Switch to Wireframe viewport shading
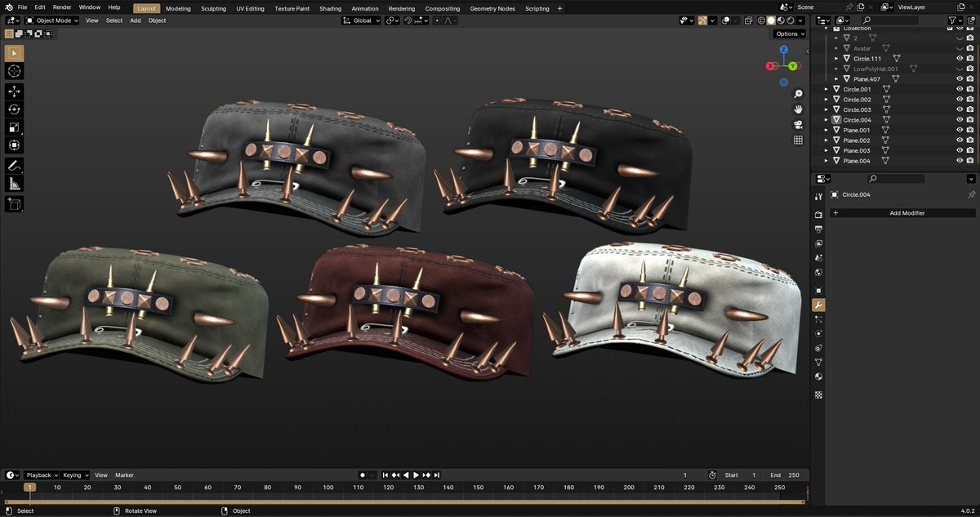 point(761,20)
